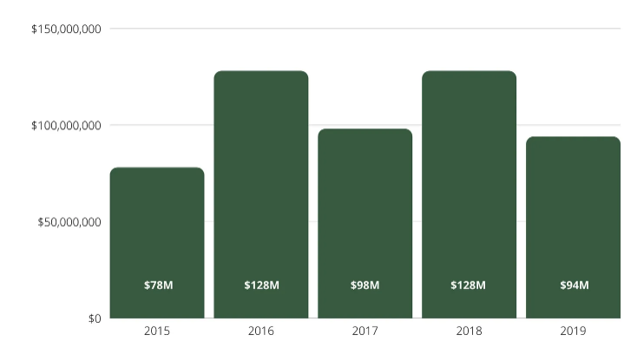The image size is (644, 348).
Task: Click the $78M value label
Action: tap(158, 286)
